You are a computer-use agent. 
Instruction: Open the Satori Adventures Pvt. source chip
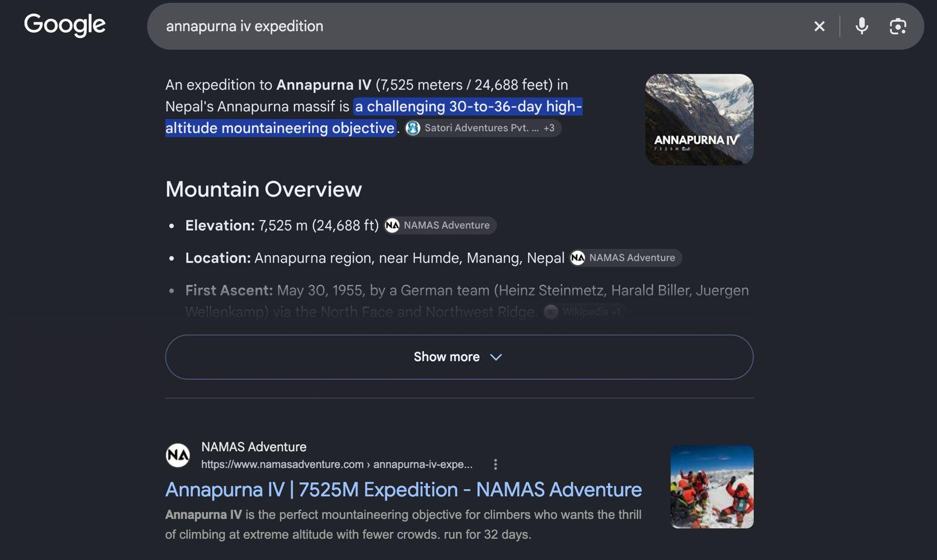click(483, 128)
